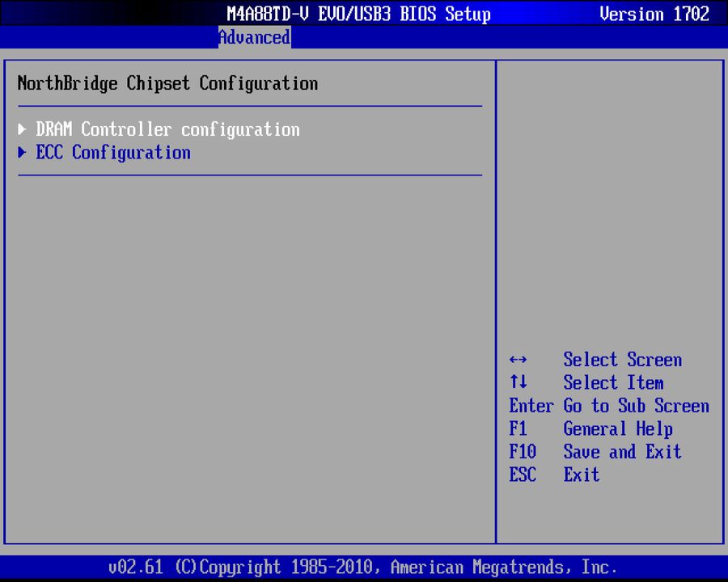Click the M4A88TD-V EVO/USB3 BIOS Setup title

(x=358, y=14)
